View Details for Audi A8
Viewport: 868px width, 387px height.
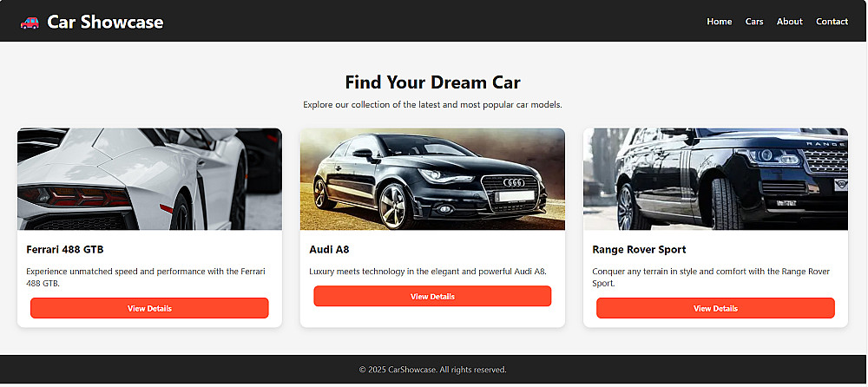432,296
